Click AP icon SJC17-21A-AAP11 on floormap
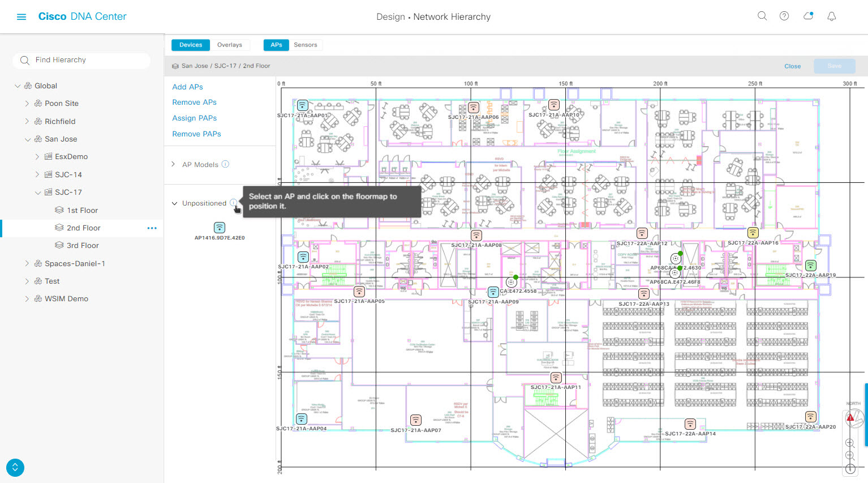The width and height of the screenshot is (868, 483). 556,378
